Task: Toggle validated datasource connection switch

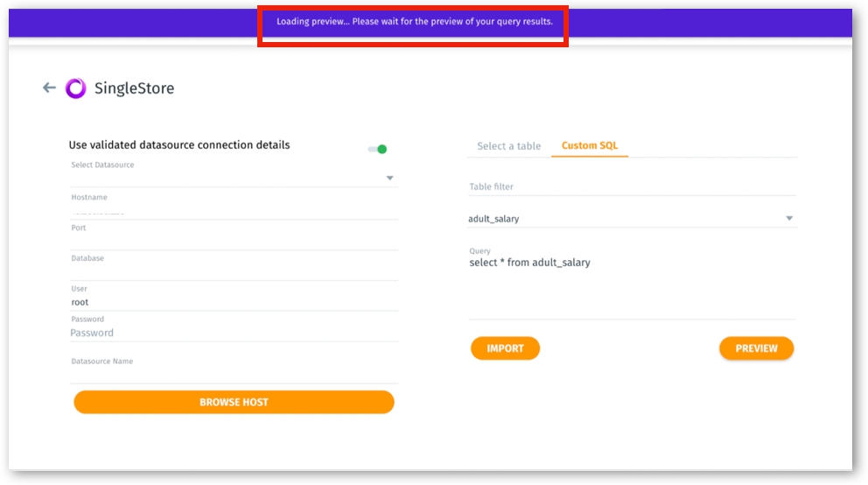Action: 378,149
